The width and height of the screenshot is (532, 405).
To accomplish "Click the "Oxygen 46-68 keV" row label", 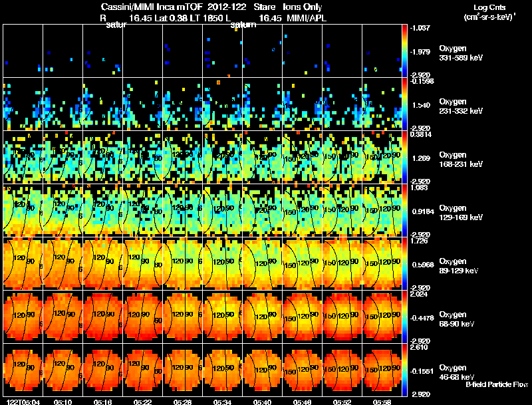I will (x=457, y=372).
